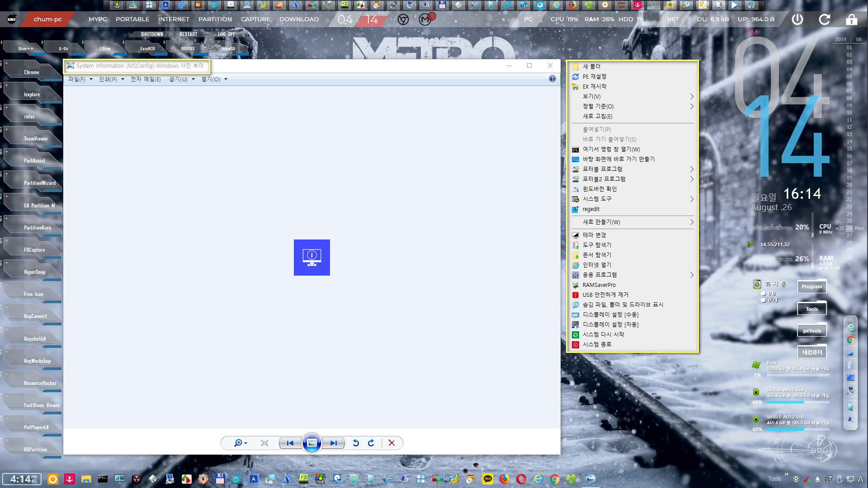Go to the previous image in viewer
868x488 pixels.
290,443
